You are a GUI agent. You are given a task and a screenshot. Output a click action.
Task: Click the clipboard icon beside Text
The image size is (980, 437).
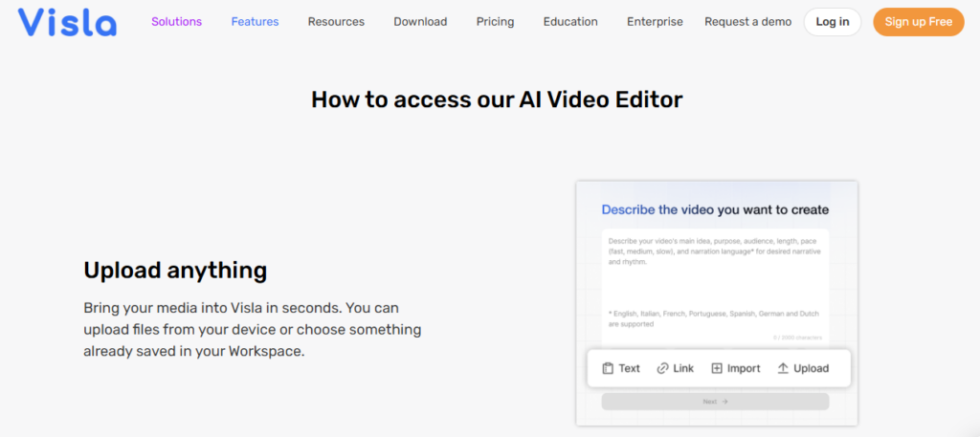608,368
